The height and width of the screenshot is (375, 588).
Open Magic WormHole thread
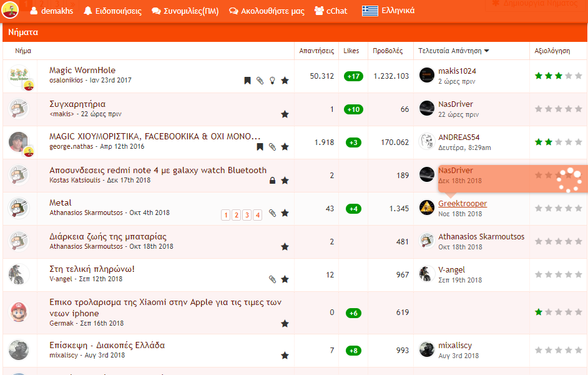pos(82,70)
